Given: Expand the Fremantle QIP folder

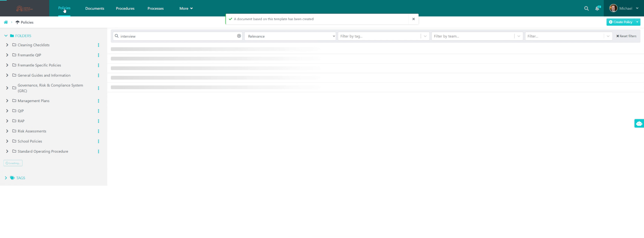Looking at the screenshot, I should pos(7,55).
